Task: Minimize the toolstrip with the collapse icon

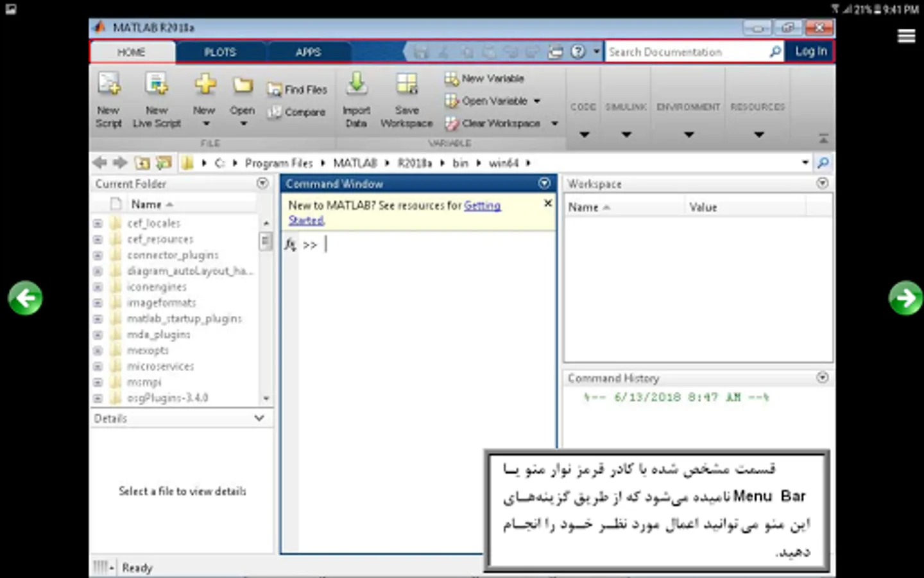Action: 823,138
